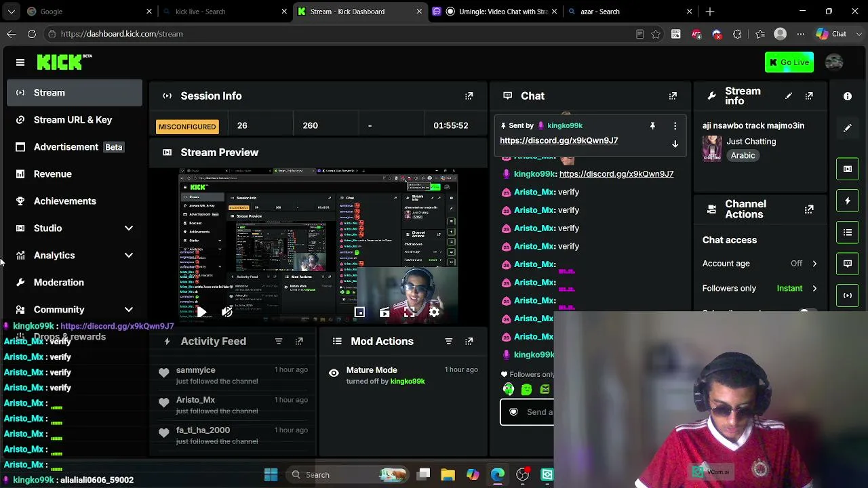Unpin the pinned chat message
The width and height of the screenshot is (868, 488).
coord(652,125)
